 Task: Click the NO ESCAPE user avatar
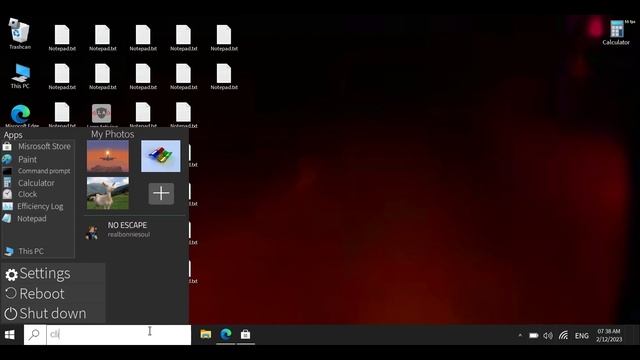[x=92, y=232]
